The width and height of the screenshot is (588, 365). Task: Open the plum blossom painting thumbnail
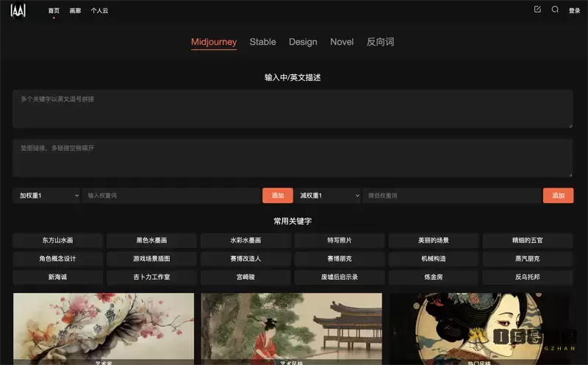(104, 327)
